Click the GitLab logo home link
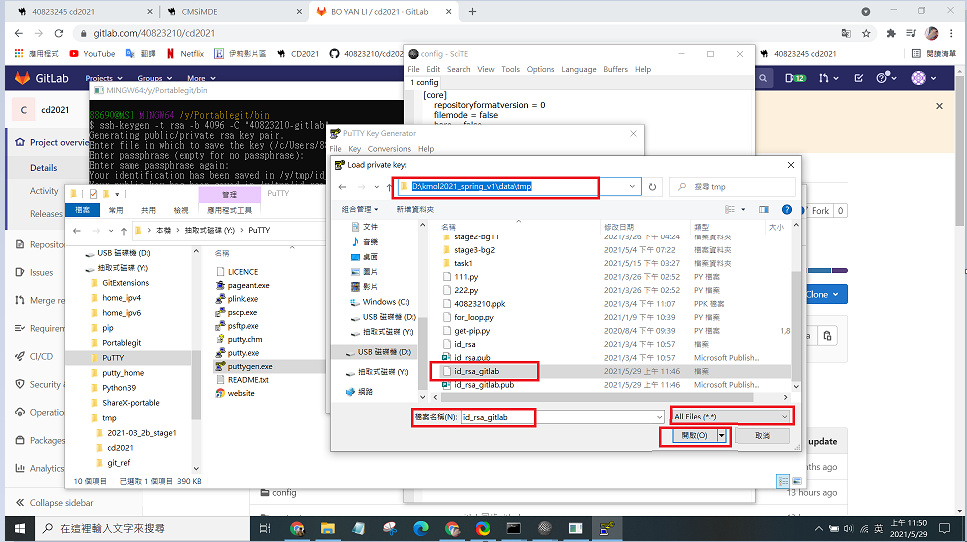This screenshot has height=542, width=967. coord(41,78)
